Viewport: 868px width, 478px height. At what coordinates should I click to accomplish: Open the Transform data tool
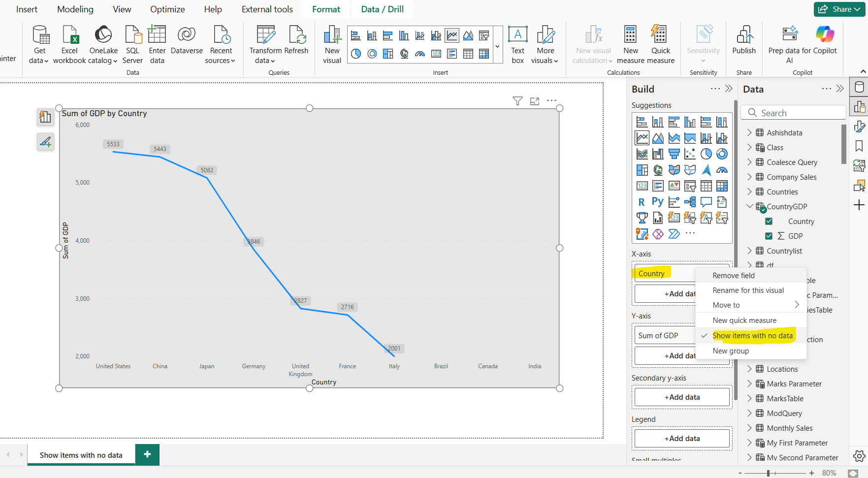[x=265, y=44]
